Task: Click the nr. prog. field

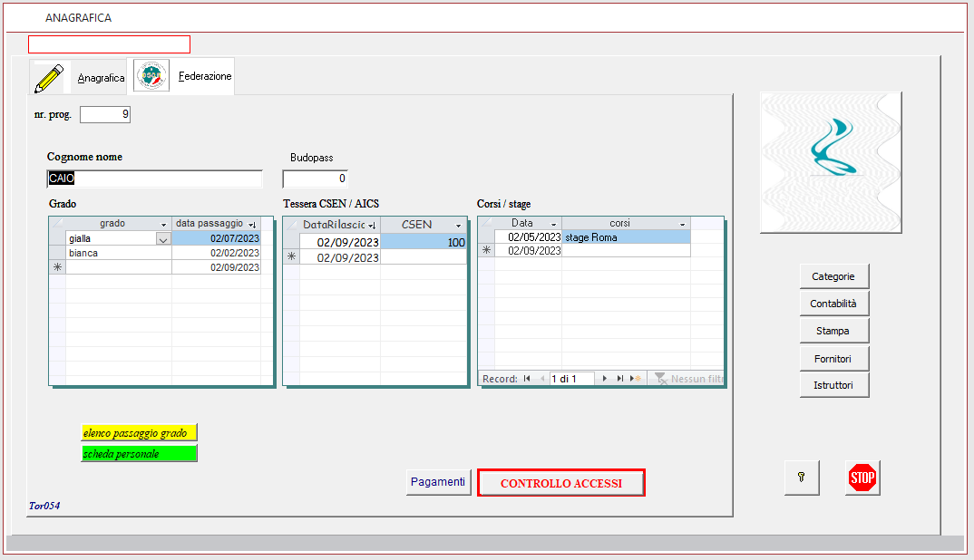Action: pyautogui.click(x=105, y=114)
